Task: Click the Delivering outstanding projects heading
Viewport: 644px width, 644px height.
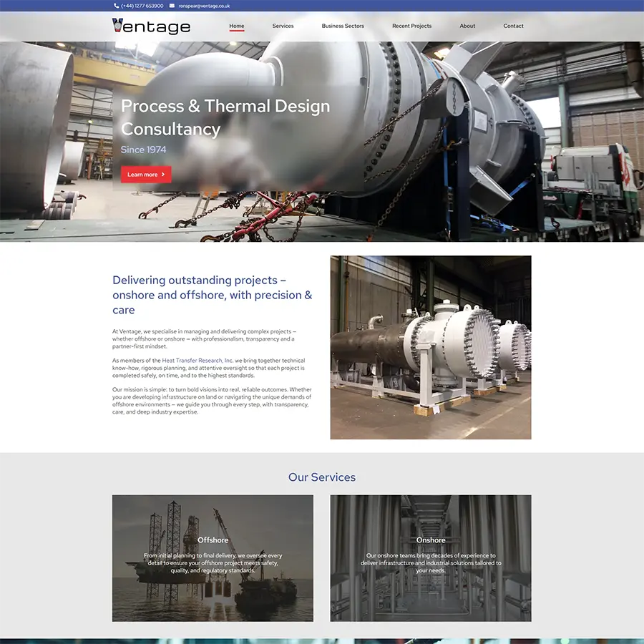Action: (213, 295)
